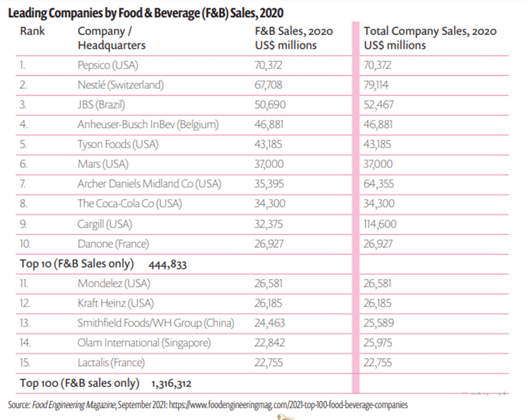This screenshot has width=529, height=420.
Task: Click The Coca-Cola Co (USA) entry
Action: click(x=129, y=204)
